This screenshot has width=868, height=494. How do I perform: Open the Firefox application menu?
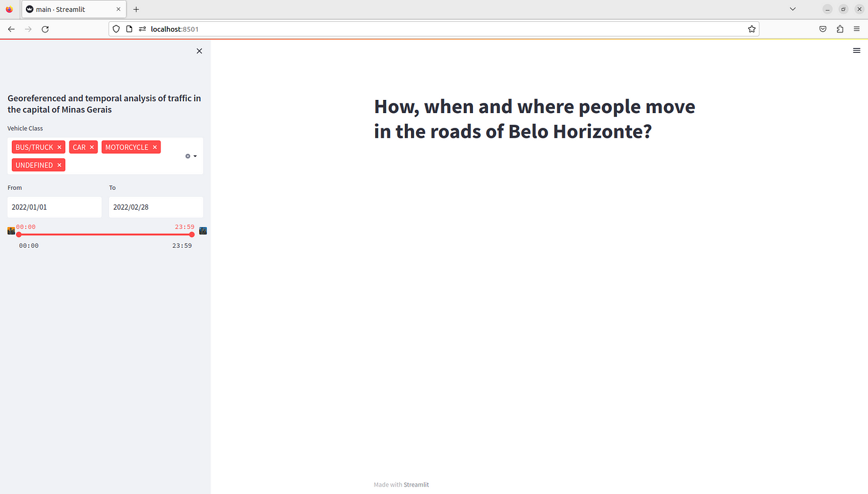point(857,29)
